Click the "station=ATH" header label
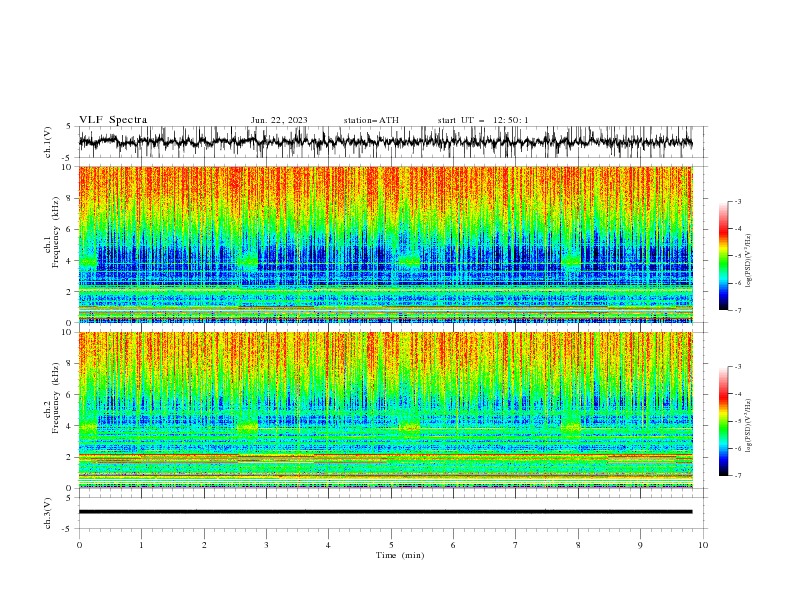The width and height of the screenshot is (792, 612). [x=371, y=120]
